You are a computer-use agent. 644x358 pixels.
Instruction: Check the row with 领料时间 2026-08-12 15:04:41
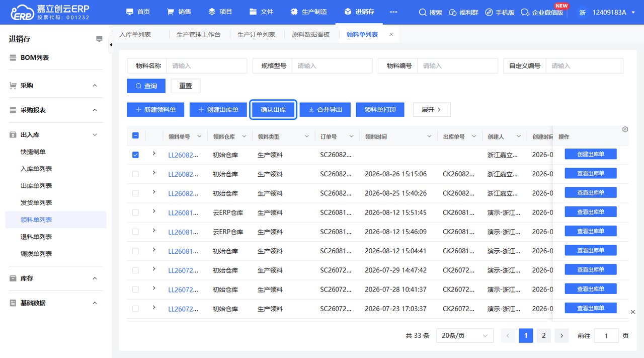tap(135, 251)
